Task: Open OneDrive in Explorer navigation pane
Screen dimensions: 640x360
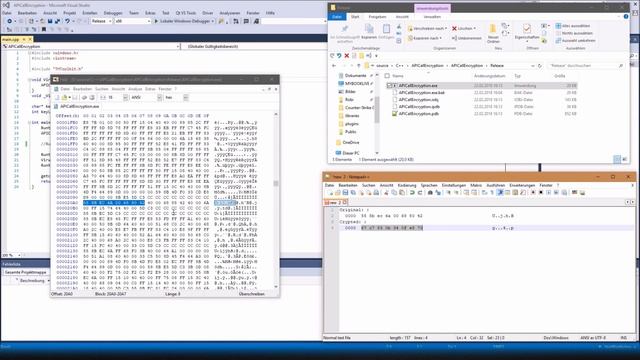Action: pos(347,142)
